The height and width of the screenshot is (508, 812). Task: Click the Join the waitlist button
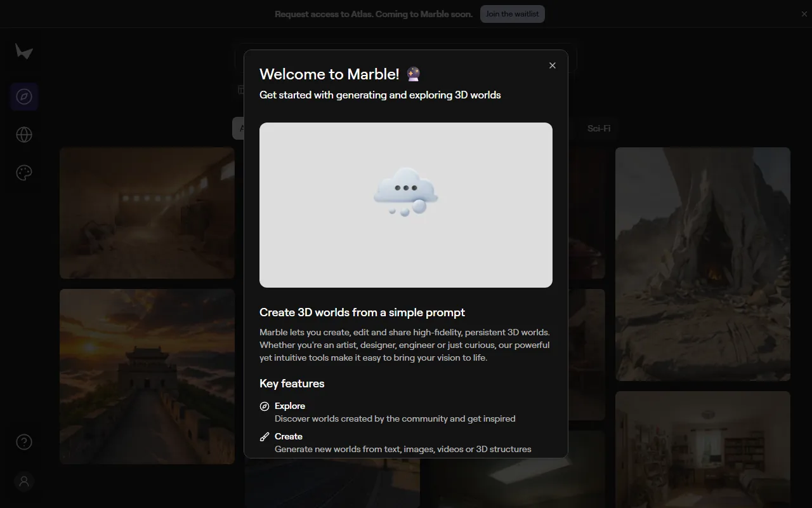pyautogui.click(x=513, y=14)
